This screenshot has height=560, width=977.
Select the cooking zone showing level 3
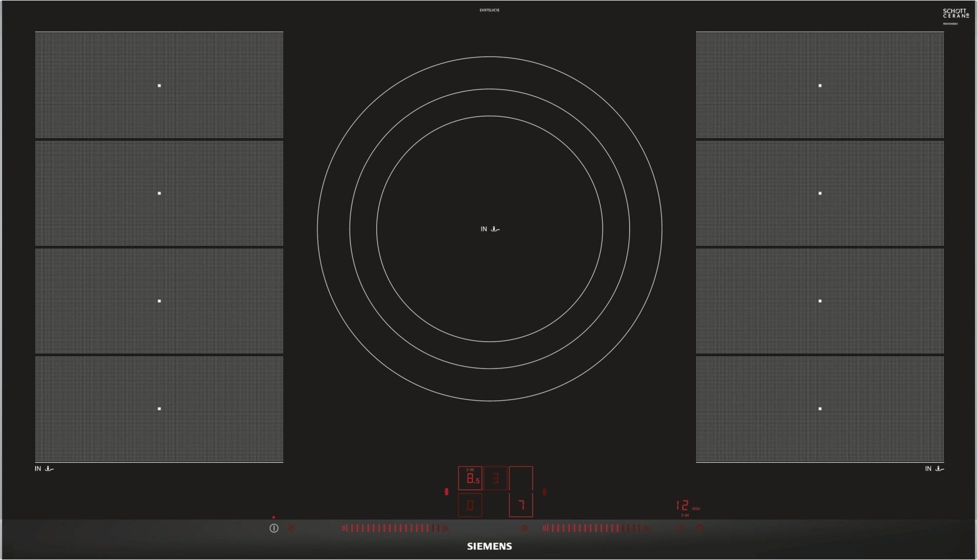click(x=495, y=478)
